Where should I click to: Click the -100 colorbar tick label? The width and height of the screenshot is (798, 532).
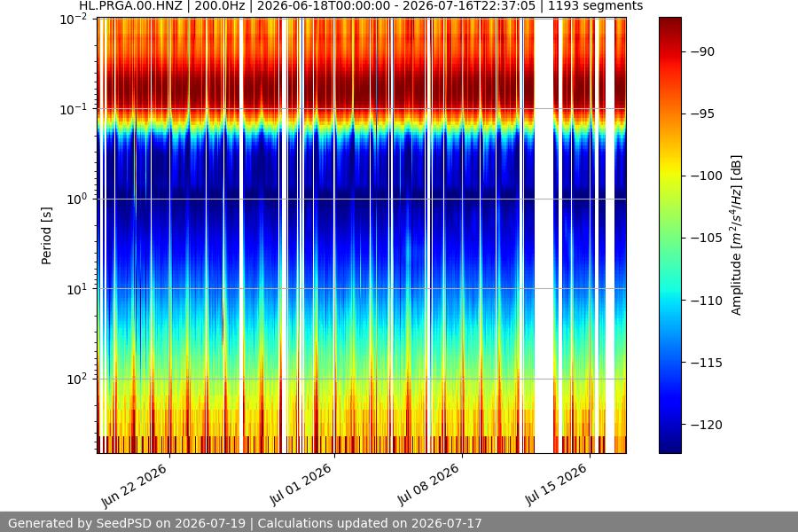pos(707,176)
